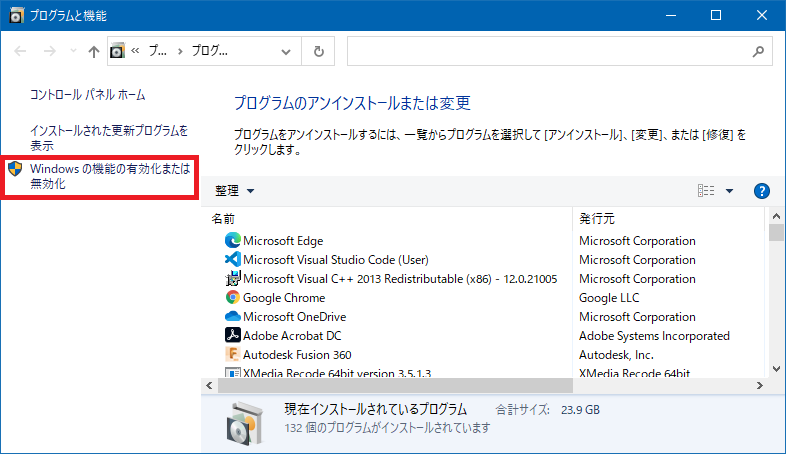
Task: Click the search input field
Action: (x=549, y=51)
